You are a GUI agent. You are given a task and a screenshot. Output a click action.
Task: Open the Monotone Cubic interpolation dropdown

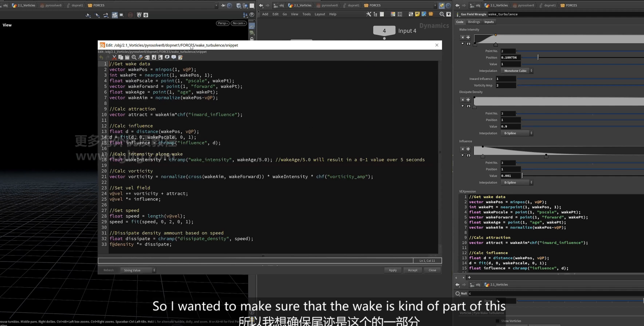click(x=517, y=71)
